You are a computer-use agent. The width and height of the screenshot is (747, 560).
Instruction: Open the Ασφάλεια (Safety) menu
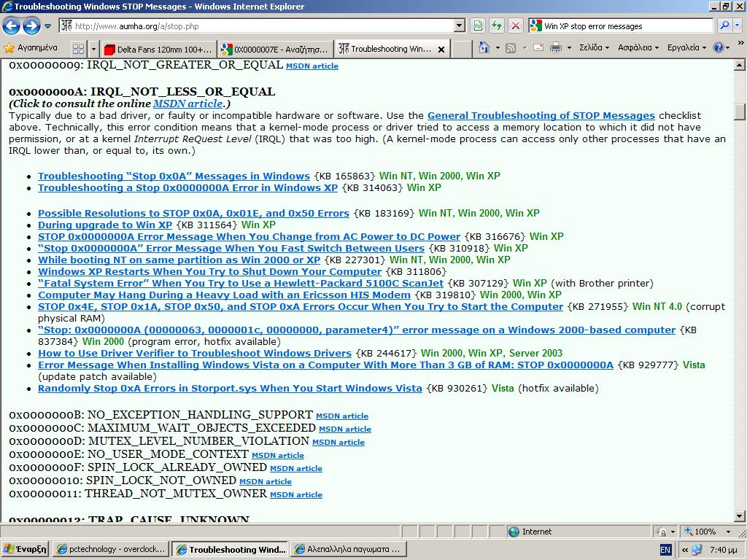tap(638, 47)
